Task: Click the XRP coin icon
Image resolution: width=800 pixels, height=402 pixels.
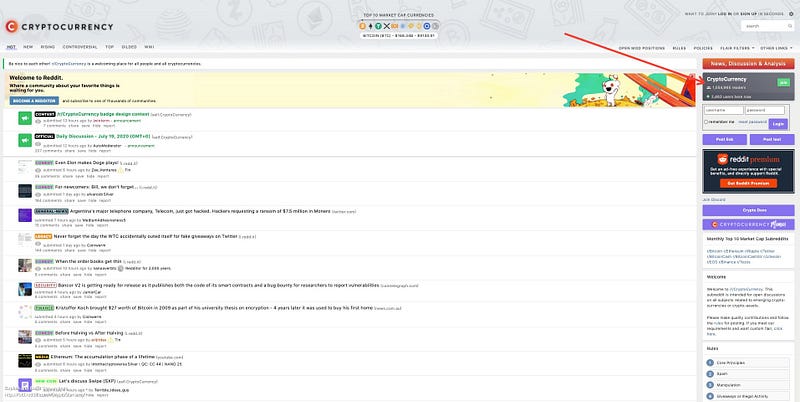Action: pyautogui.click(x=387, y=26)
